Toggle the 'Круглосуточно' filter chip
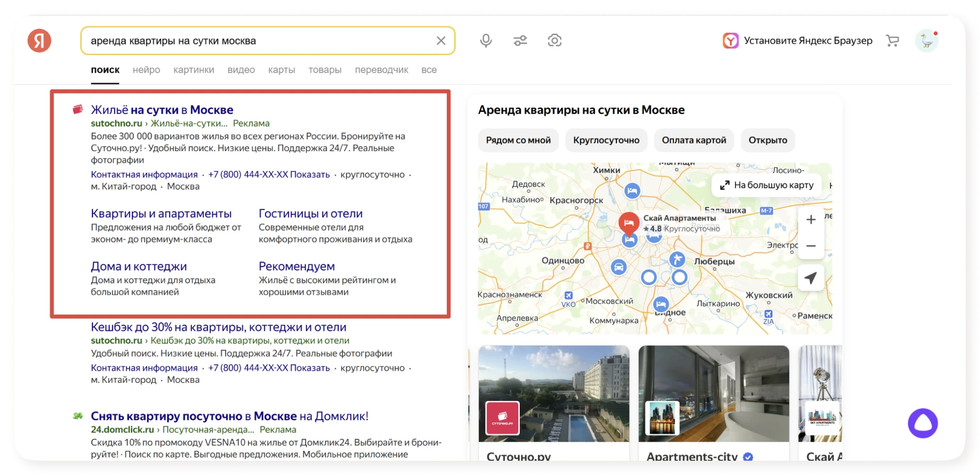 [606, 140]
